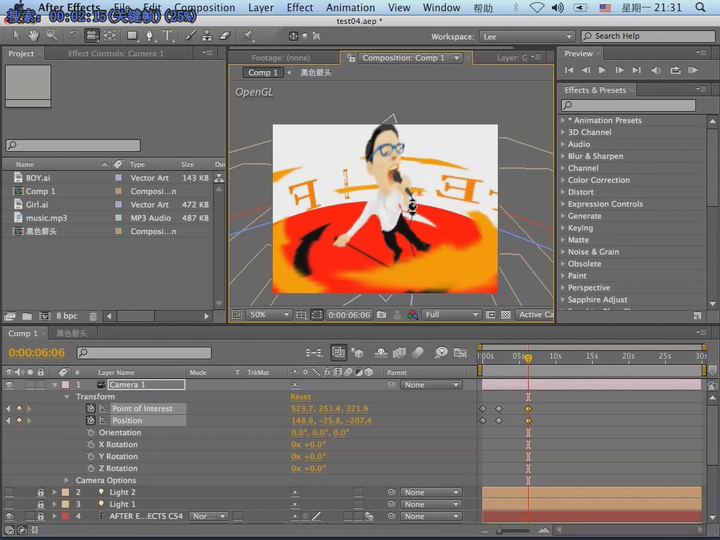Create new folder in Project panel
The image size is (720, 540).
pyautogui.click(x=27, y=316)
